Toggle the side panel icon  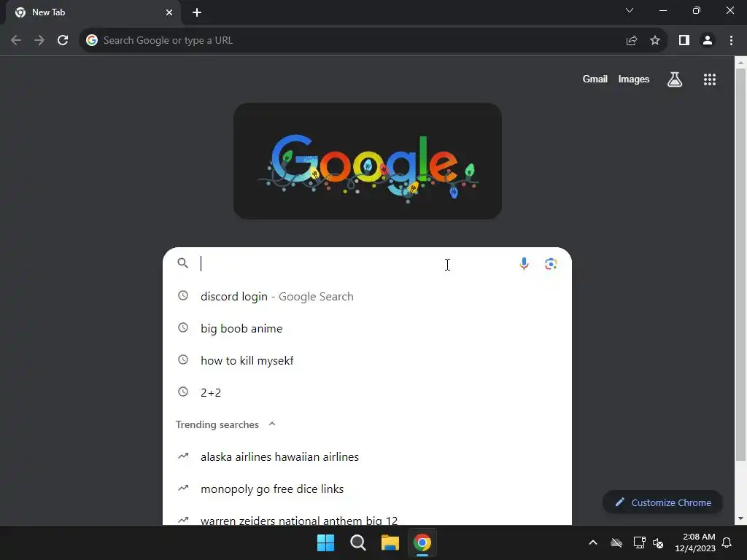point(684,41)
